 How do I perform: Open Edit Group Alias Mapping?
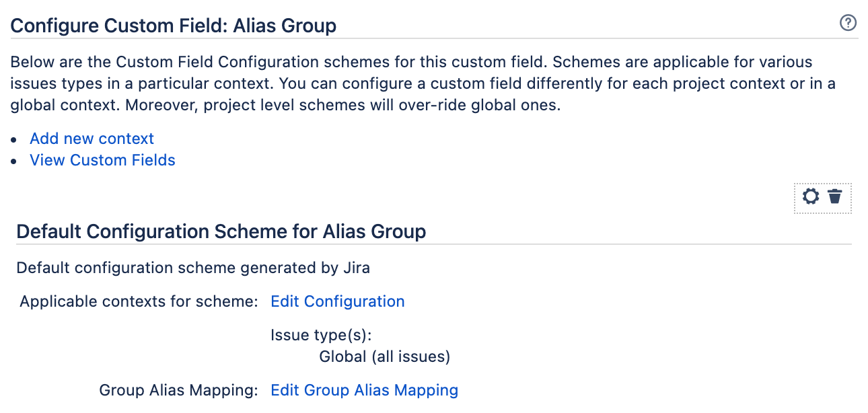[x=364, y=389]
